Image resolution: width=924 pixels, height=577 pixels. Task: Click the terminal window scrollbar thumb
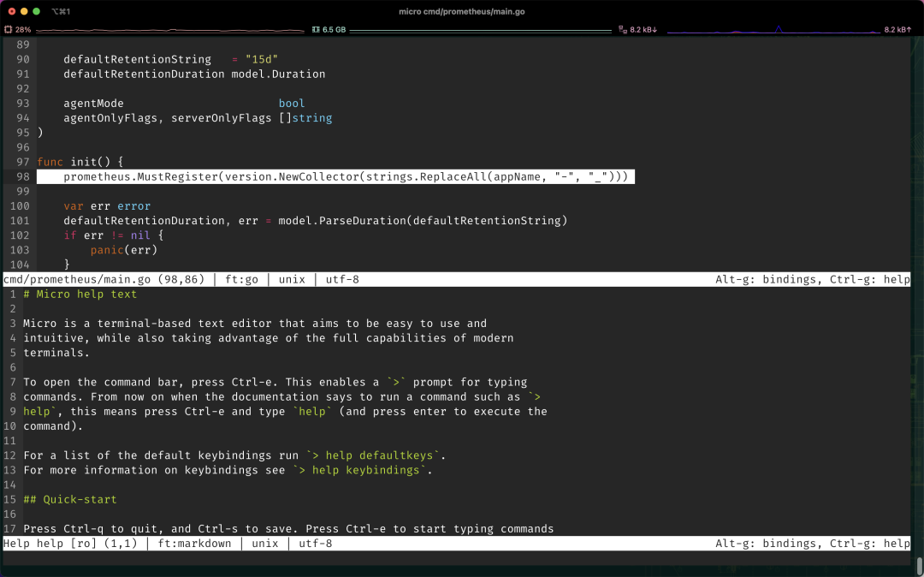(x=919, y=565)
